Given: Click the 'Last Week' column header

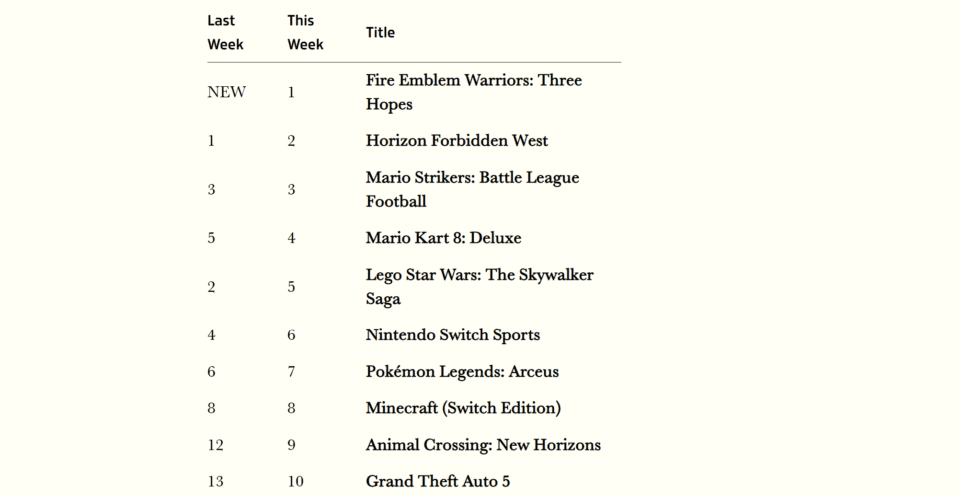Looking at the screenshot, I should coord(225,32).
